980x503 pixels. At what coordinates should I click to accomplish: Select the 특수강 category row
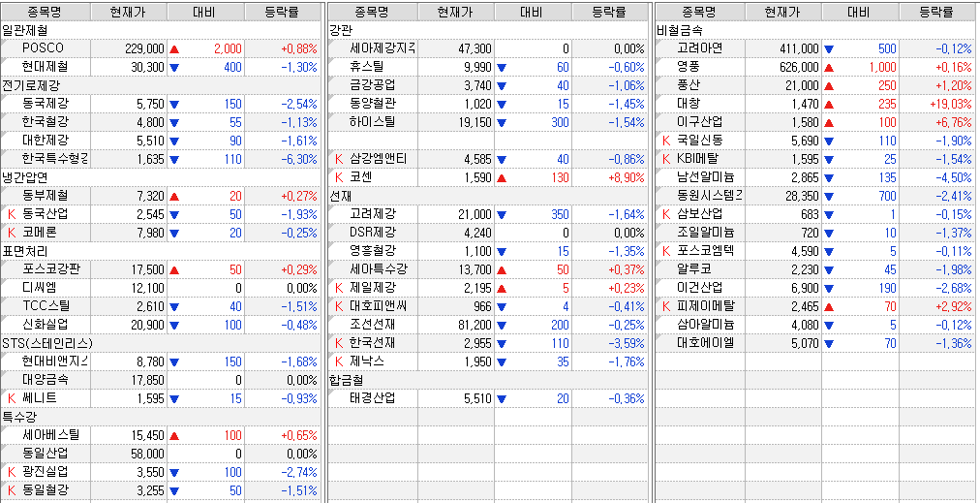(160, 417)
